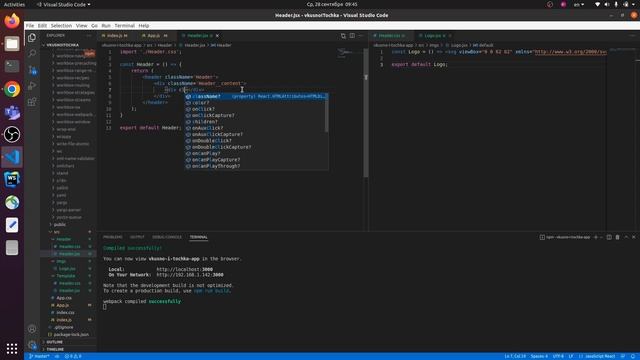This screenshot has height=360, width=640.
Task: Click the Spaces: 4 indentation status
Action: coord(539,356)
